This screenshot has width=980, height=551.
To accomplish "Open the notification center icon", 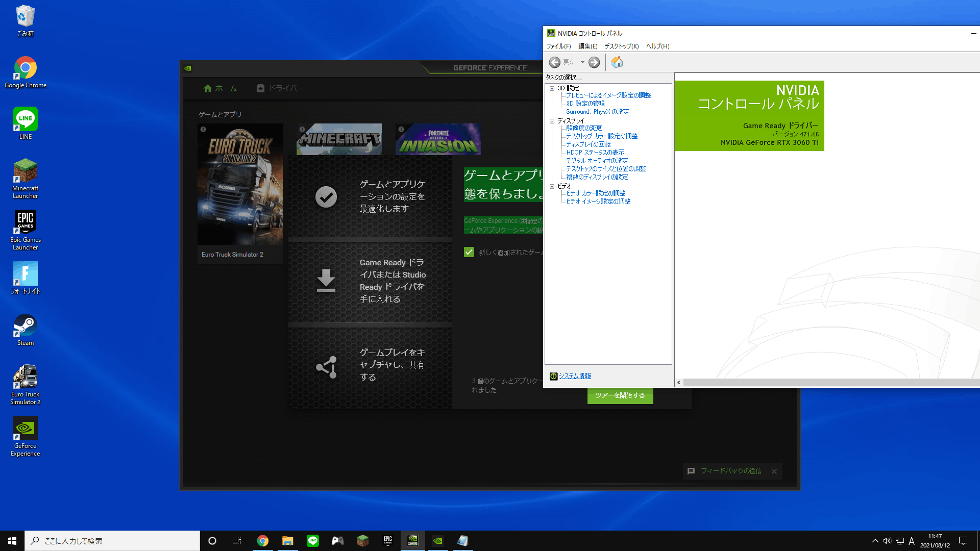I will click(x=963, y=541).
